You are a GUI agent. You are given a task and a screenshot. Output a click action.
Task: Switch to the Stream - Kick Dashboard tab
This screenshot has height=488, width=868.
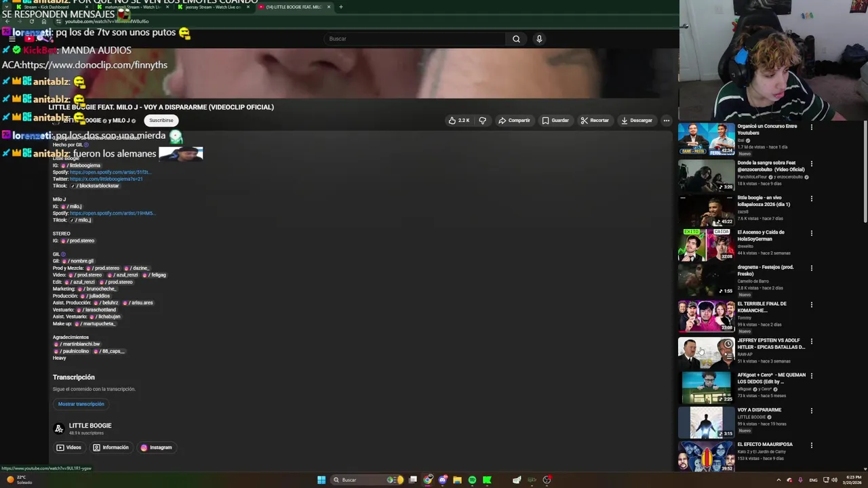click(51, 7)
